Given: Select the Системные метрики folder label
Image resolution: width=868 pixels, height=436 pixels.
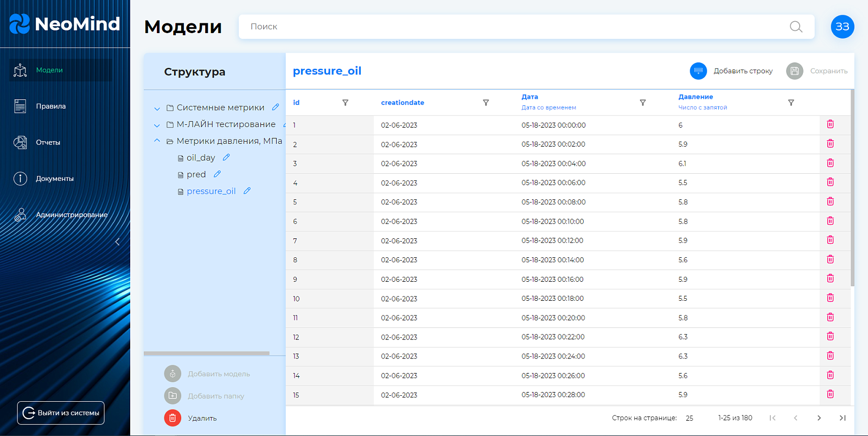Looking at the screenshot, I should [x=220, y=108].
